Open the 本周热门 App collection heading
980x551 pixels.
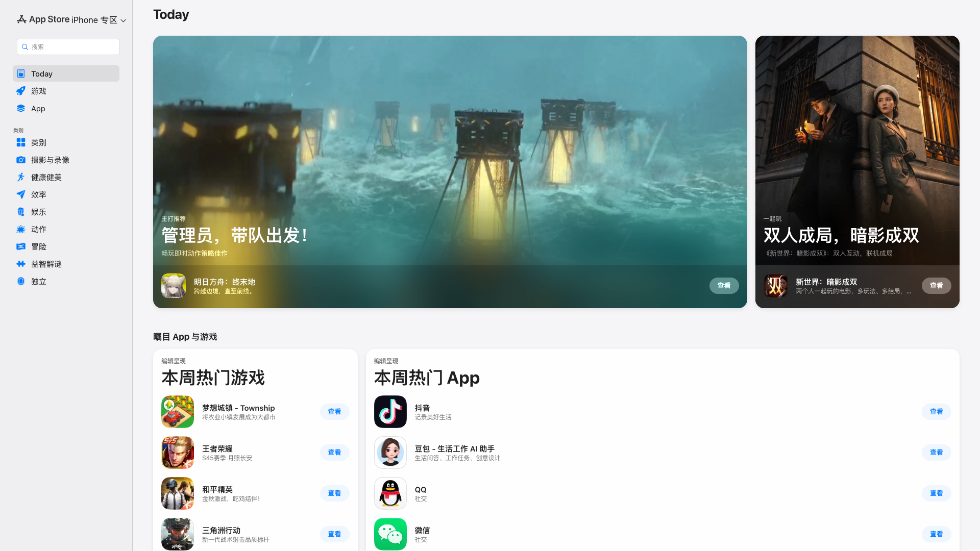pos(427,378)
